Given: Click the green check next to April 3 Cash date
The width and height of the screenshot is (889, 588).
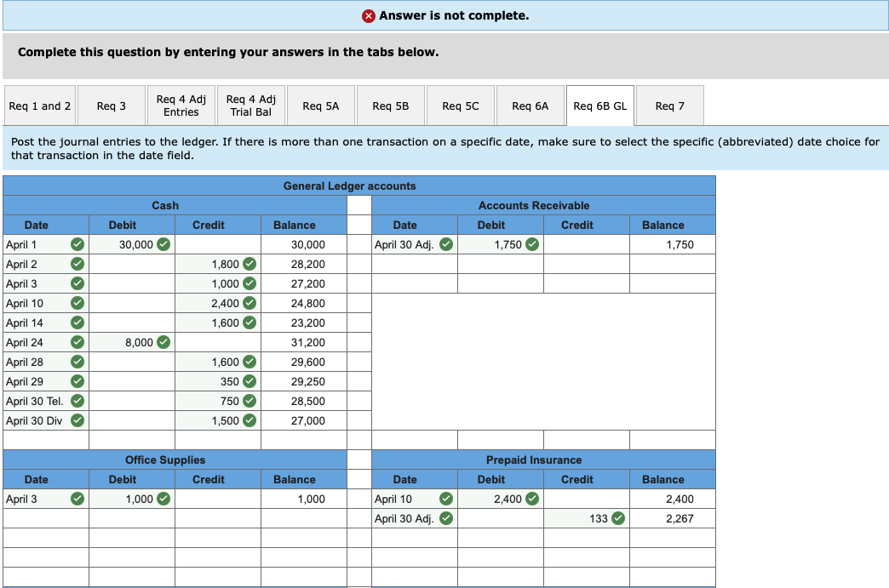Looking at the screenshot, I should (77, 283).
